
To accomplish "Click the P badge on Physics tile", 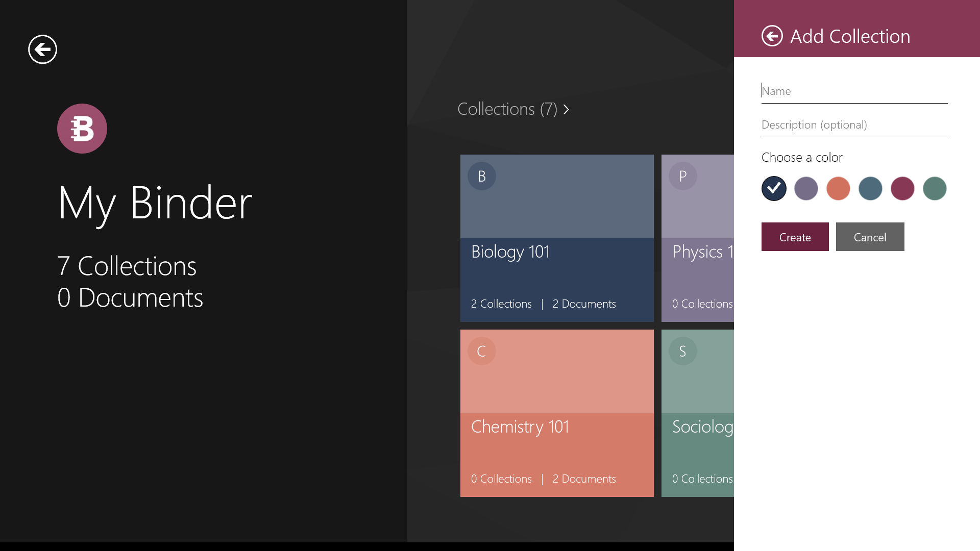I will (682, 176).
